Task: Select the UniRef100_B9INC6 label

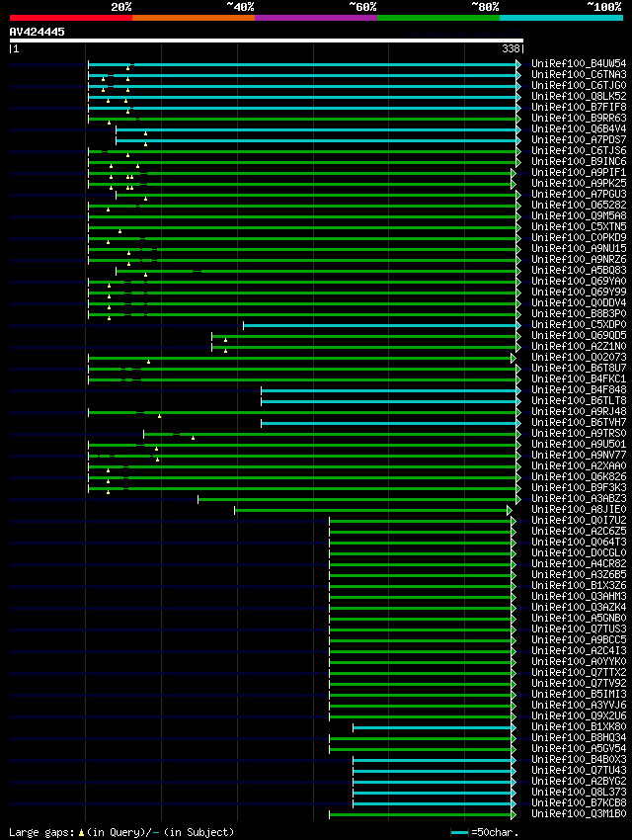Action: click(579, 161)
